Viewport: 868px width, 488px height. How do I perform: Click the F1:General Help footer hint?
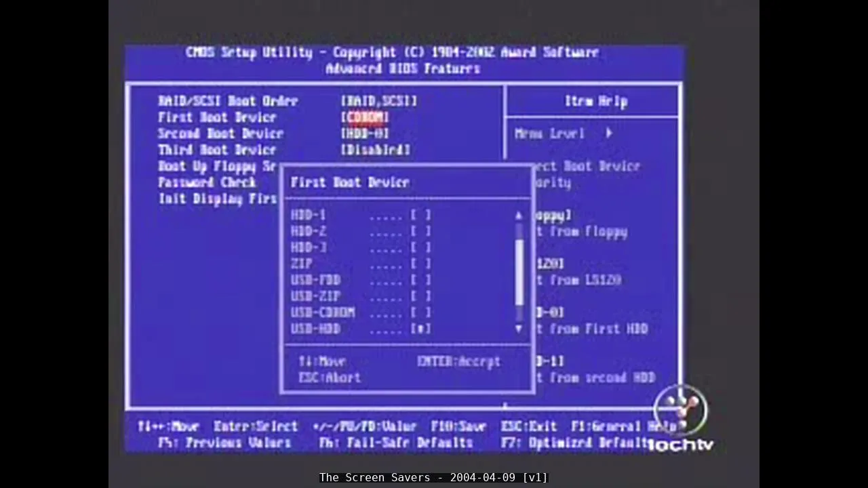tap(624, 426)
